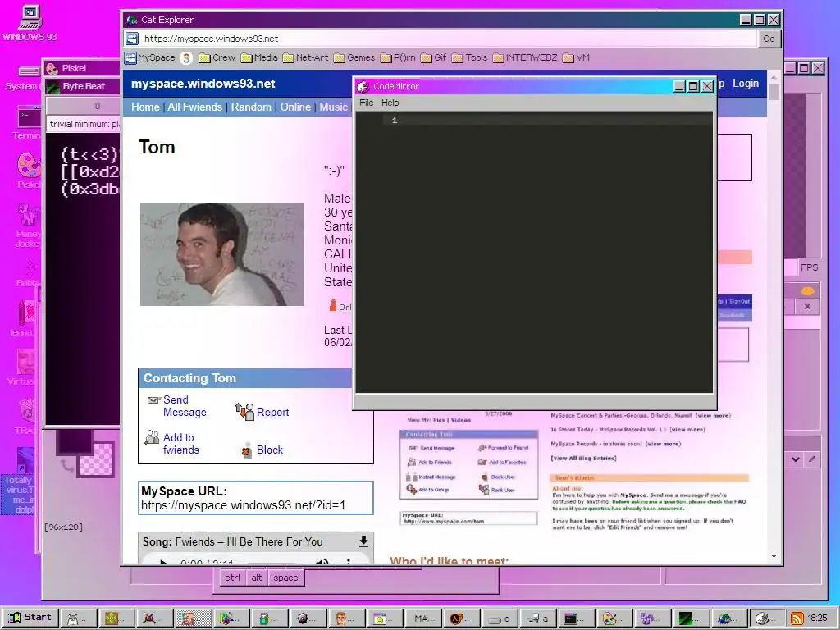This screenshot has height=630, width=840.
Task: Open the Gif bookmarks folder
Action: point(433,58)
